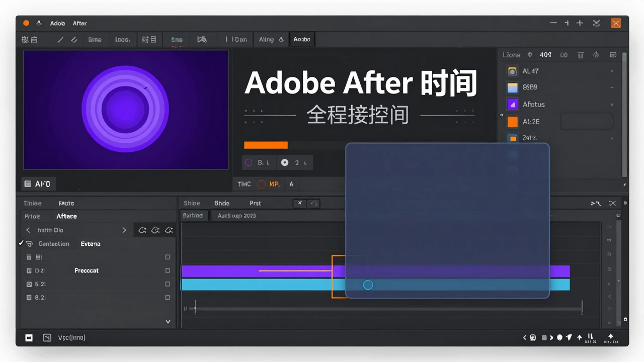Click the right panel vertical scrollbar
The height and width of the screenshot is (362, 644).
click(x=624, y=114)
